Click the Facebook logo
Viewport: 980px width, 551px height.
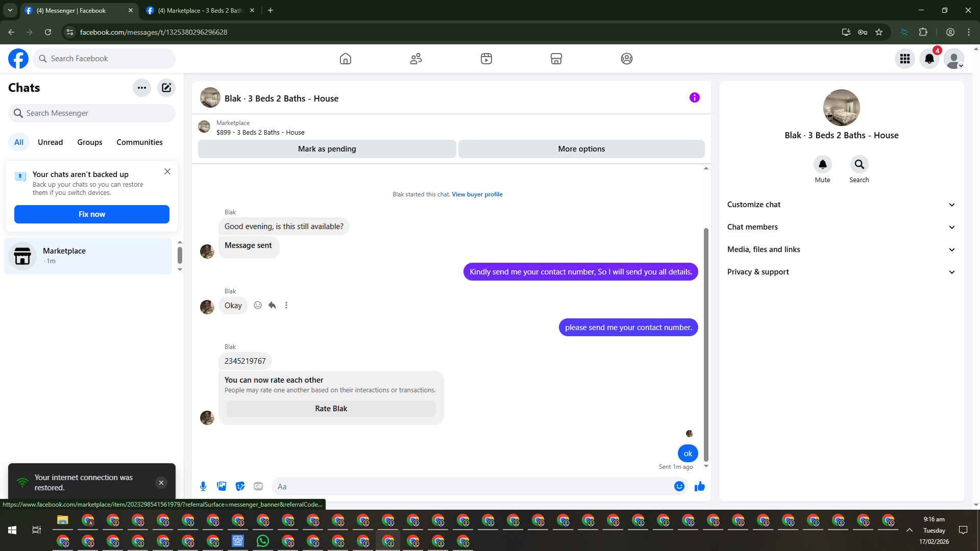tap(18, 59)
